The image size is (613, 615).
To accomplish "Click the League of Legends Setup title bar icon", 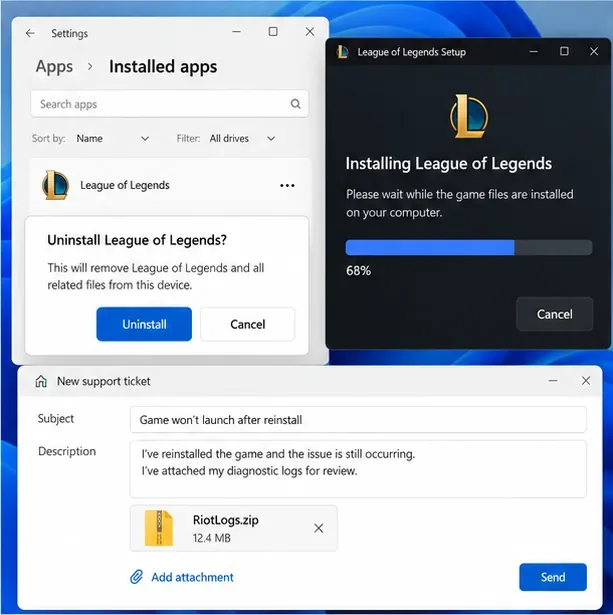I will (342, 52).
